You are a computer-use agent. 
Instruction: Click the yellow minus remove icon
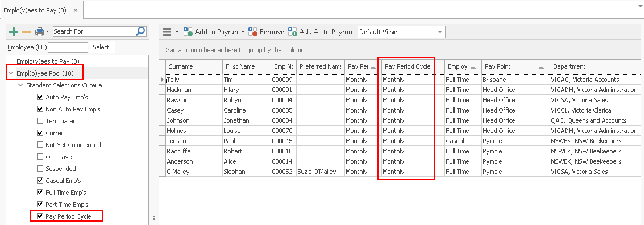(27, 32)
